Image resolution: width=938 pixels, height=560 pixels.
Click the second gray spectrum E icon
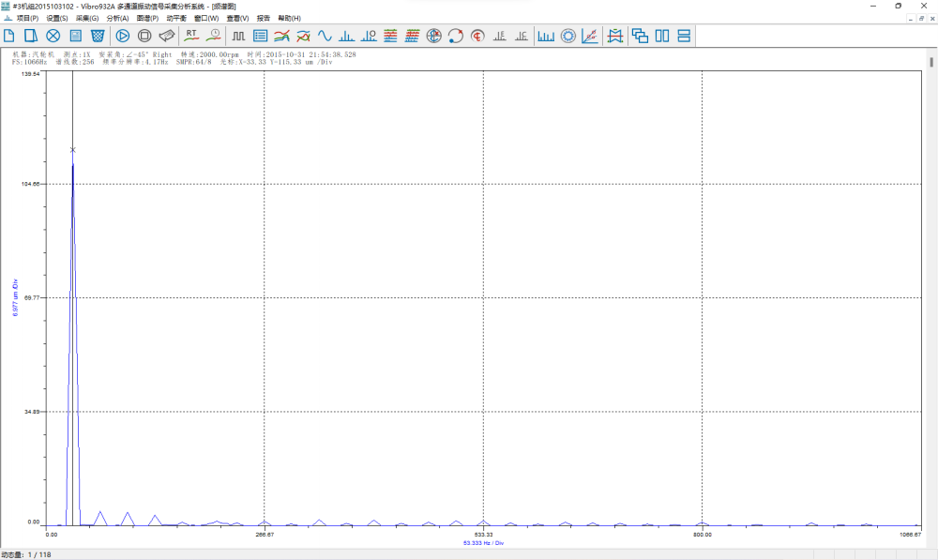pyautogui.click(x=521, y=36)
